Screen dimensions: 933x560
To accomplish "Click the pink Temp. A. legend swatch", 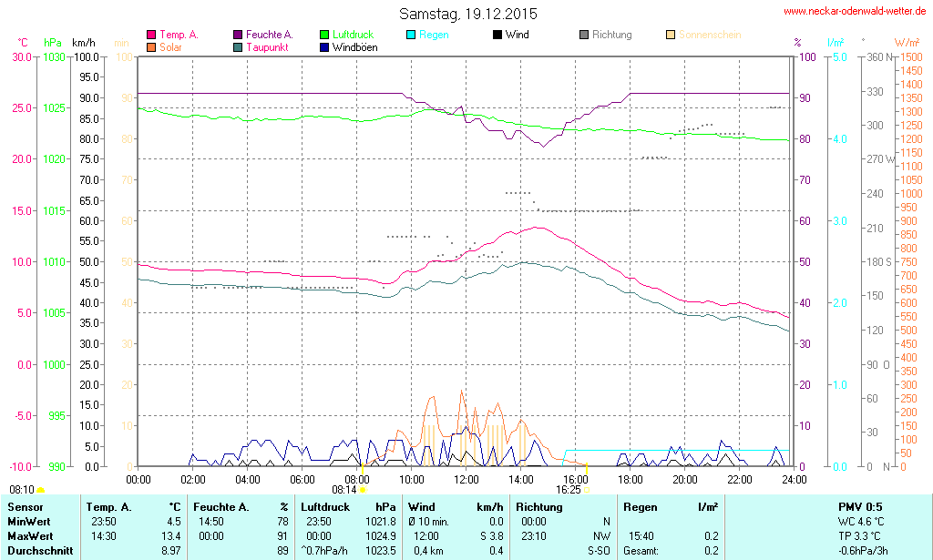I will [151, 35].
